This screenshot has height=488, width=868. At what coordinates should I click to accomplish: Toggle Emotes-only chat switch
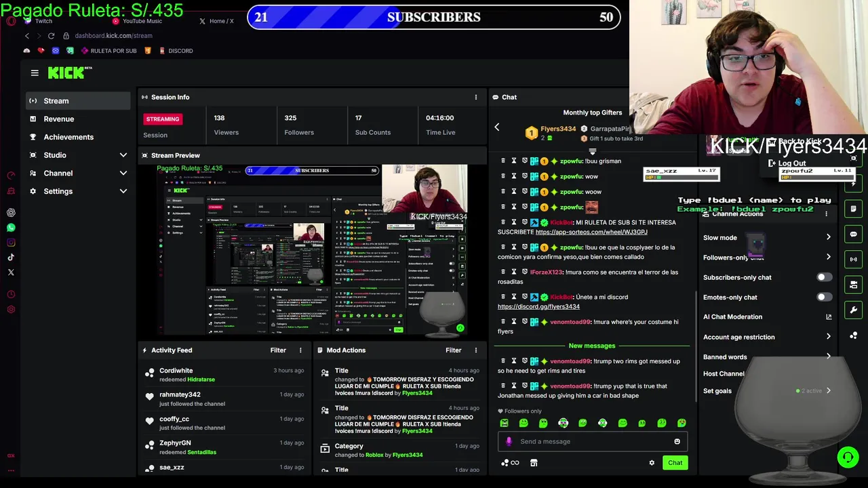[824, 297]
